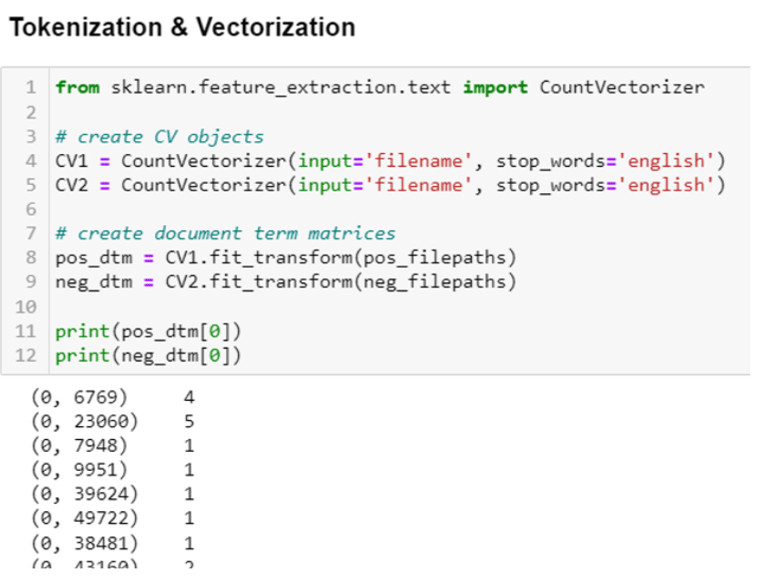Click empty line 10 in code cell
The width and height of the screenshot is (768, 583).
[300, 306]
